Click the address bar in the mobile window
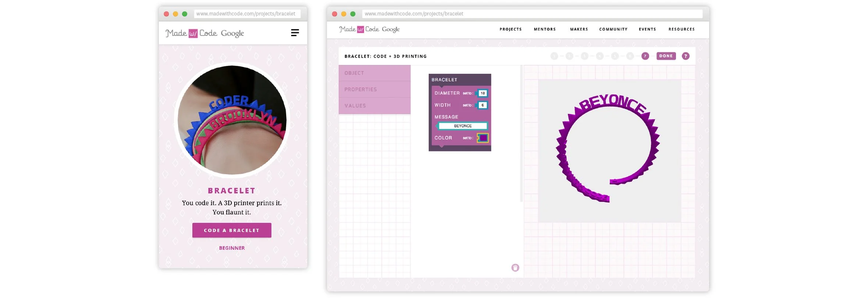868x298 pixels. pyautogui.click(x=247, y=14)
